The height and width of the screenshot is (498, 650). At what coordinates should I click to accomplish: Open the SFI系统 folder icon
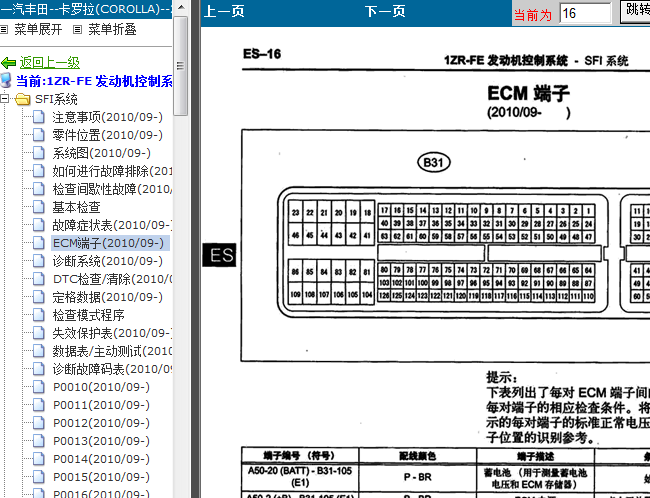(23, 100)
